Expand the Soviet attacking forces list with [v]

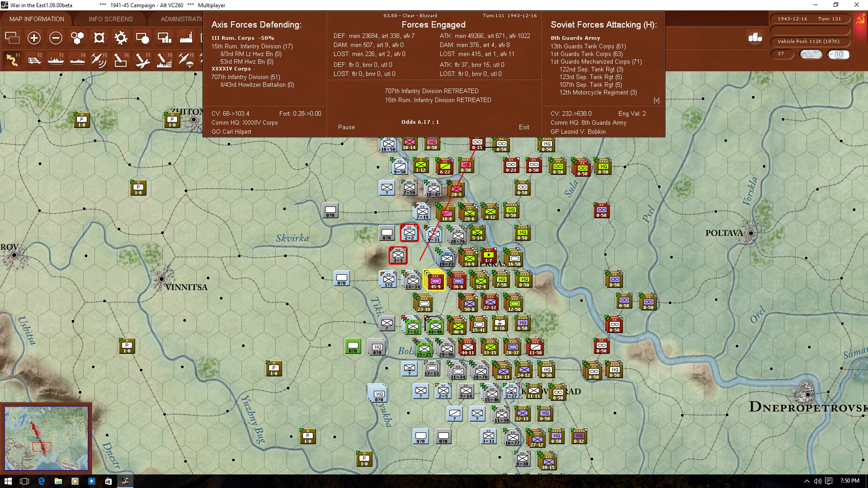click(x=657, y=100)
